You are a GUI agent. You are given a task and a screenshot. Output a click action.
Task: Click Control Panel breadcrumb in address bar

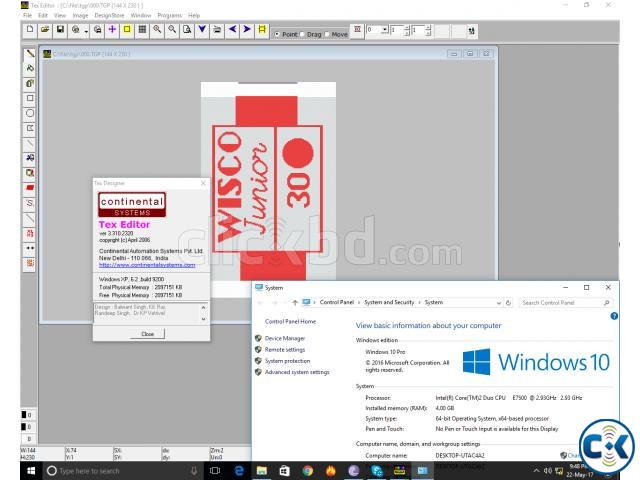(x=337, y=302)
